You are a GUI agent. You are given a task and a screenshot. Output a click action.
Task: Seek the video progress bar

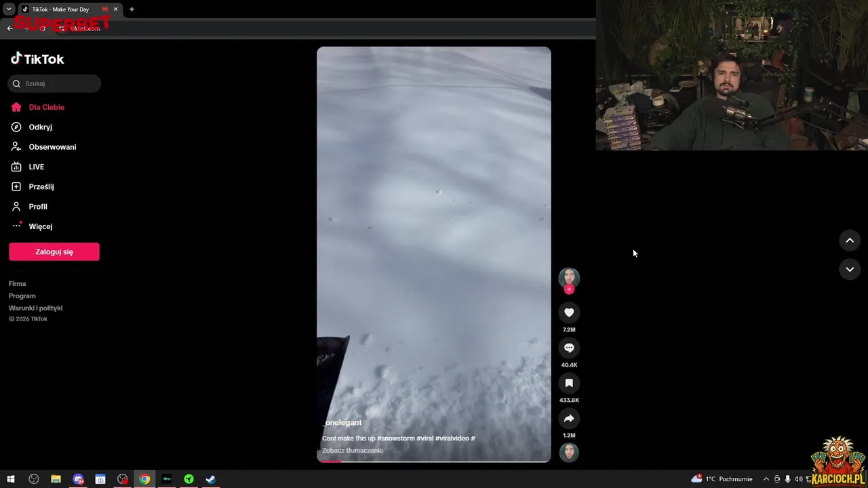(x=434, y=462)
